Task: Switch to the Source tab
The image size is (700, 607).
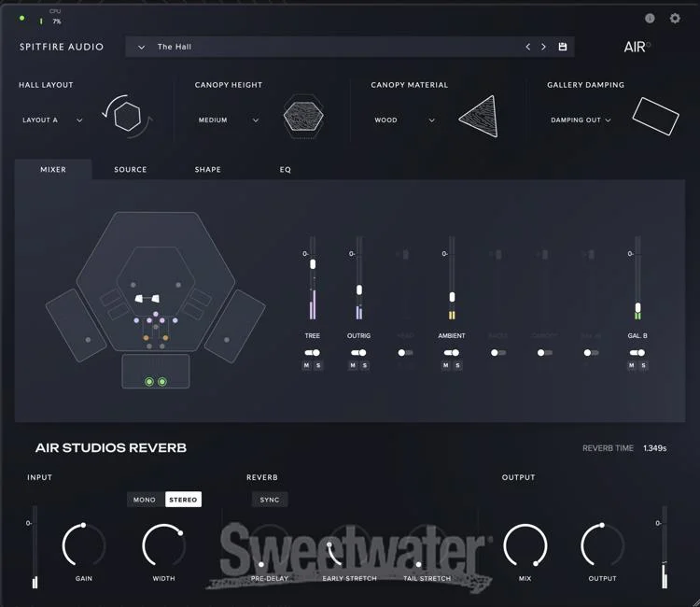Action: 131,170
